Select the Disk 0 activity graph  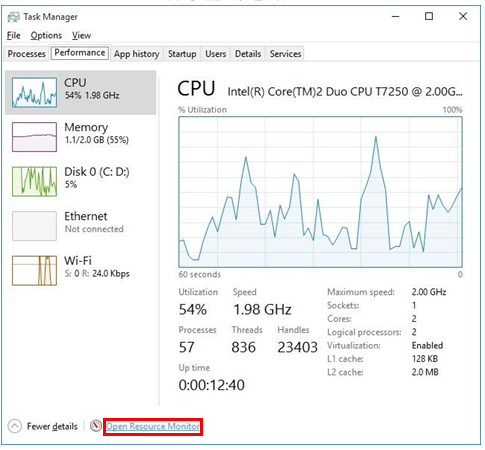coord(34,181)
